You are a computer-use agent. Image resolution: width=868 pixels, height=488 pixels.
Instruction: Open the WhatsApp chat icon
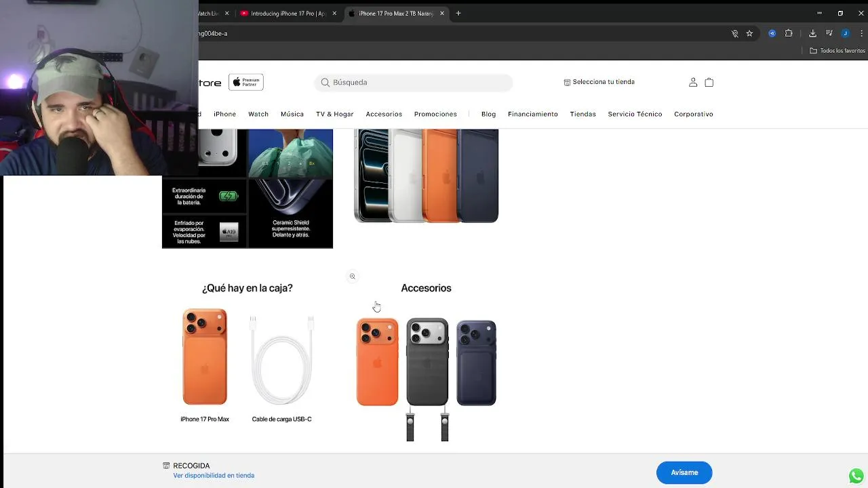pos(856,476)
